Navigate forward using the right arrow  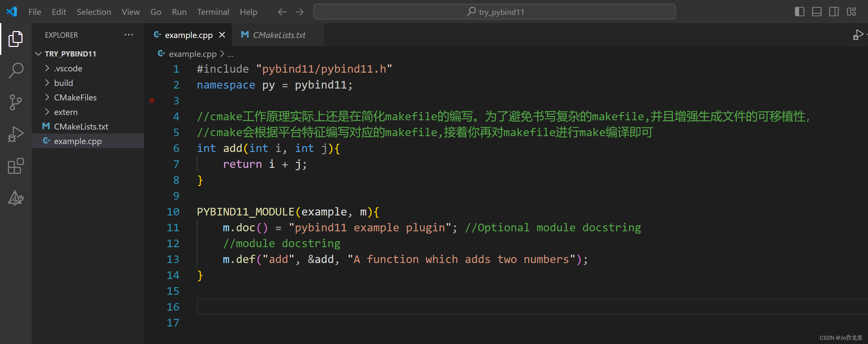[x=299, y=12]
